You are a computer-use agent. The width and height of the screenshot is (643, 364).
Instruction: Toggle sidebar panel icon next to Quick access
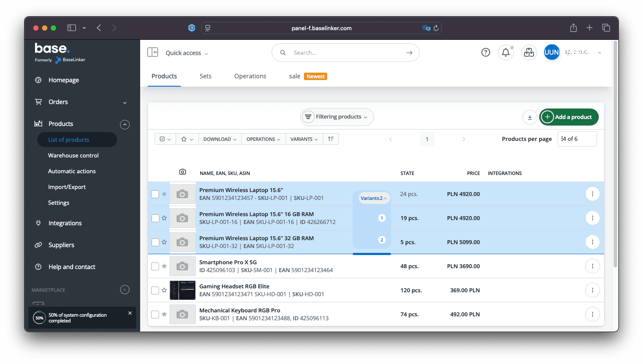(152, 52)
